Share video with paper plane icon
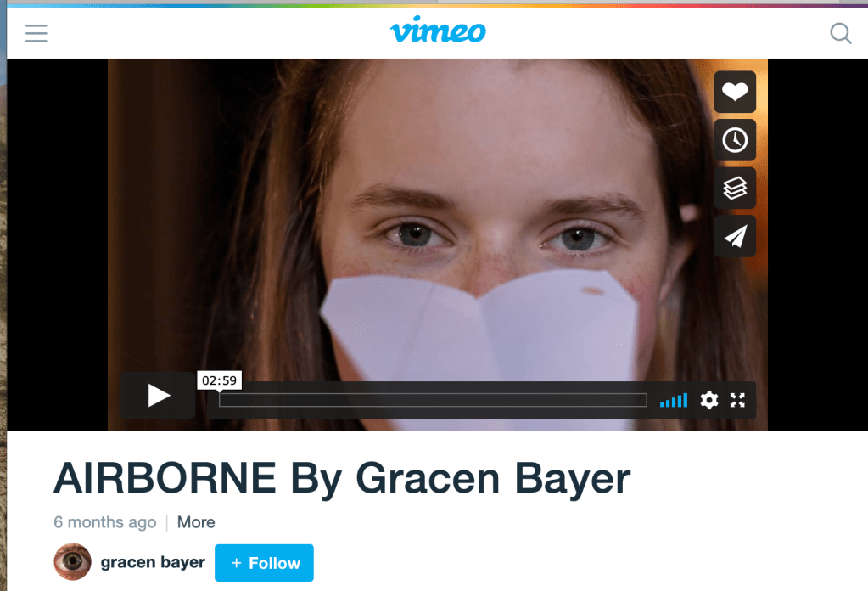 pyautogui.click(x=735, y=237)
